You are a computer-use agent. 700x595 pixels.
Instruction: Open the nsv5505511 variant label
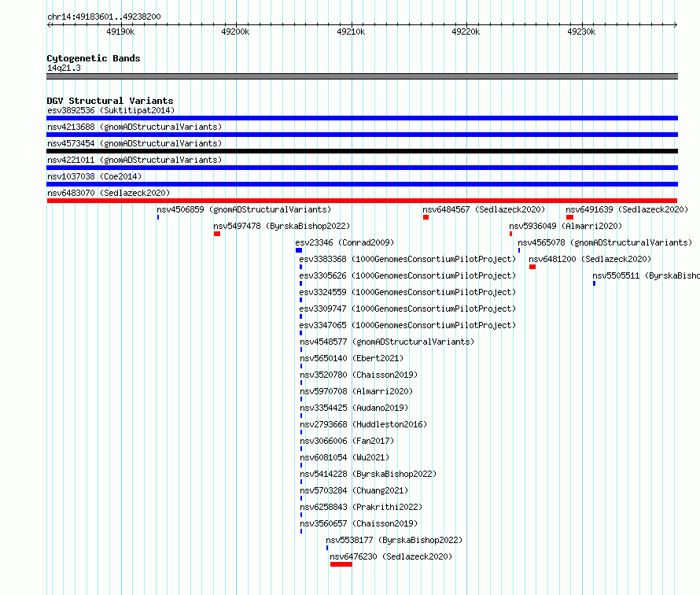pyautogui.click(x=646, y=275)
